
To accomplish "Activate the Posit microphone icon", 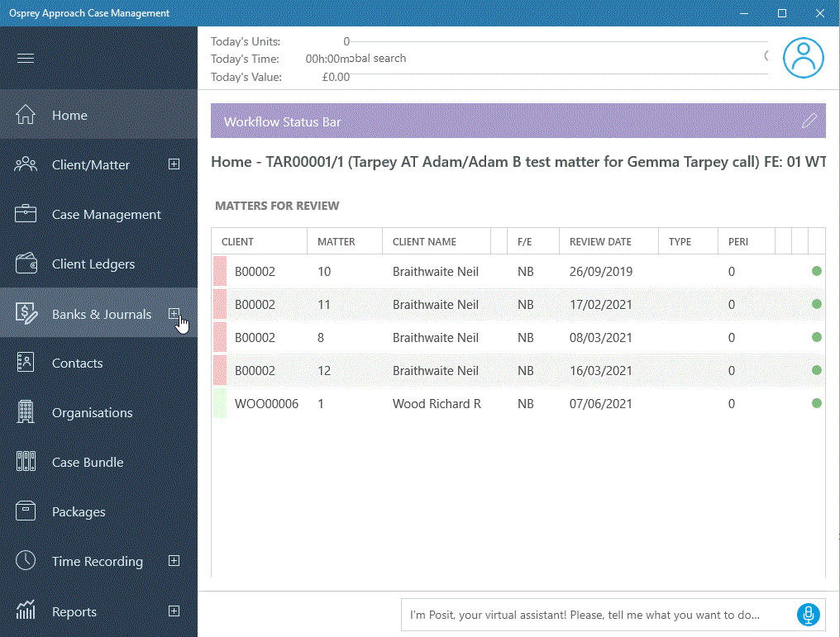I will coord(809,615).
